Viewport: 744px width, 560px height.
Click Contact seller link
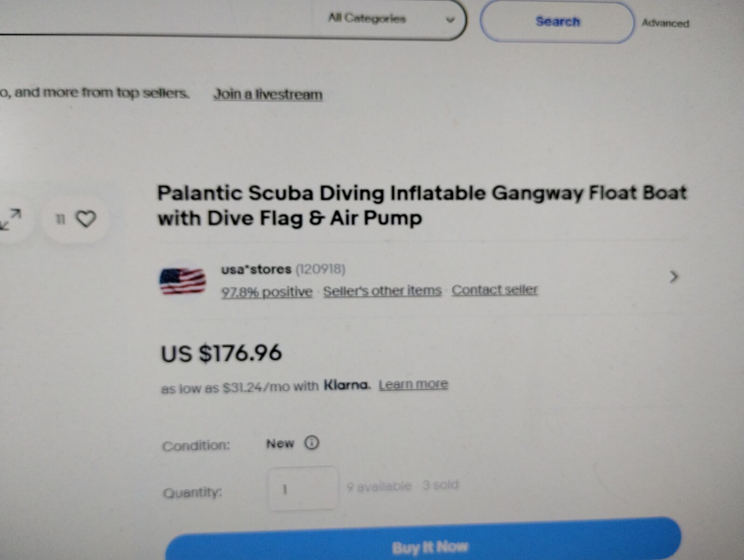click(494, 290)
